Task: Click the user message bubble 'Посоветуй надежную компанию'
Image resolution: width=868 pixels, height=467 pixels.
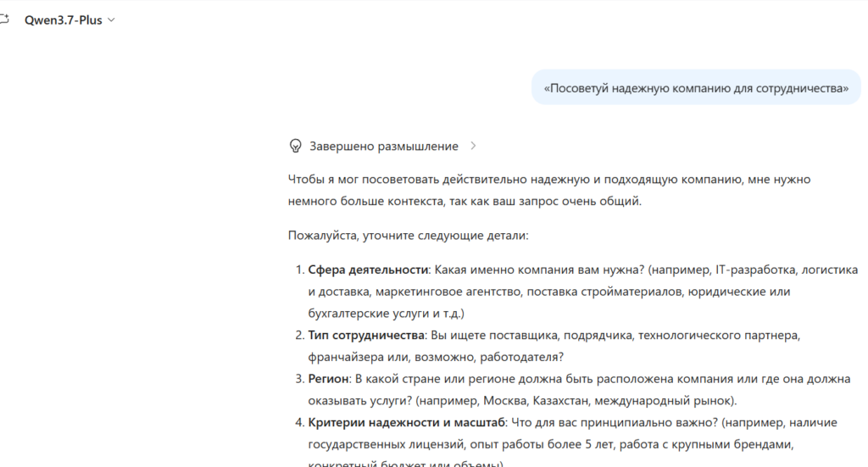Action: coord(696,88)
